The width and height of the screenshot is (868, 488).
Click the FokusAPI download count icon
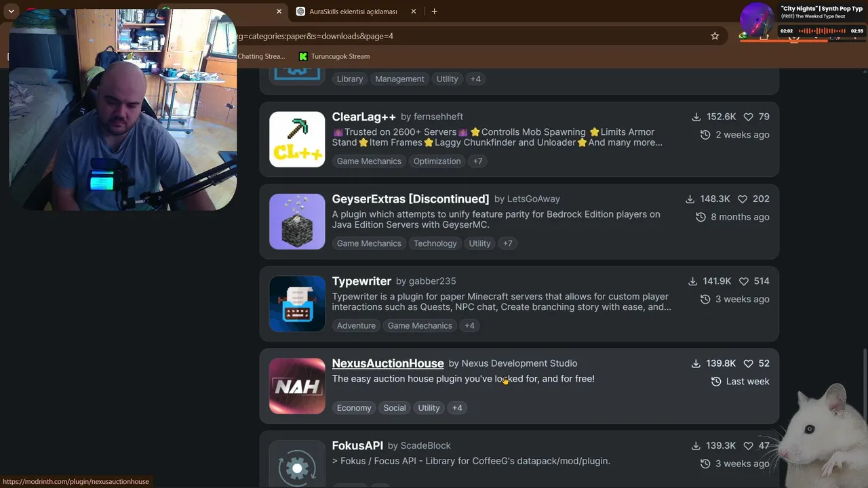tap(696, 446)
